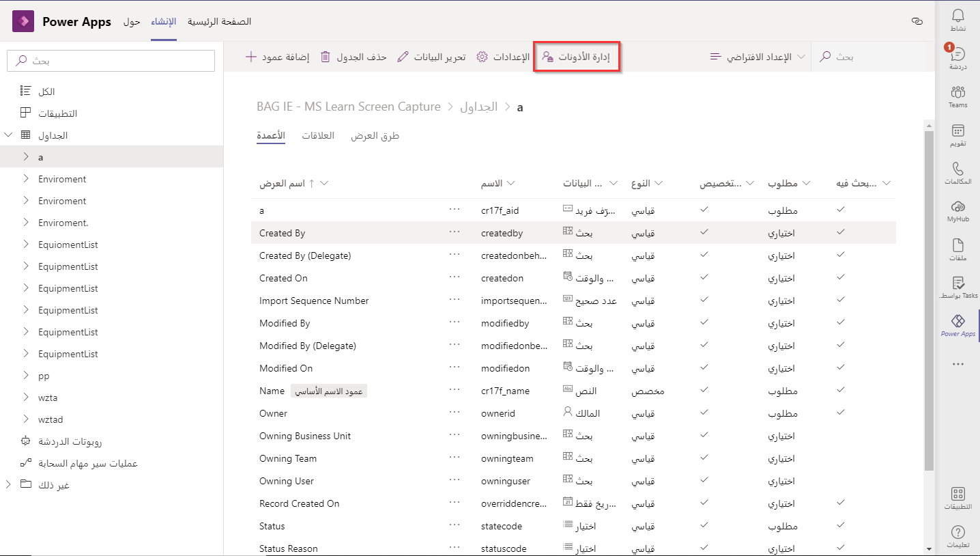Switch to the Relationships (العلاقات) tab

pos(318,136)
